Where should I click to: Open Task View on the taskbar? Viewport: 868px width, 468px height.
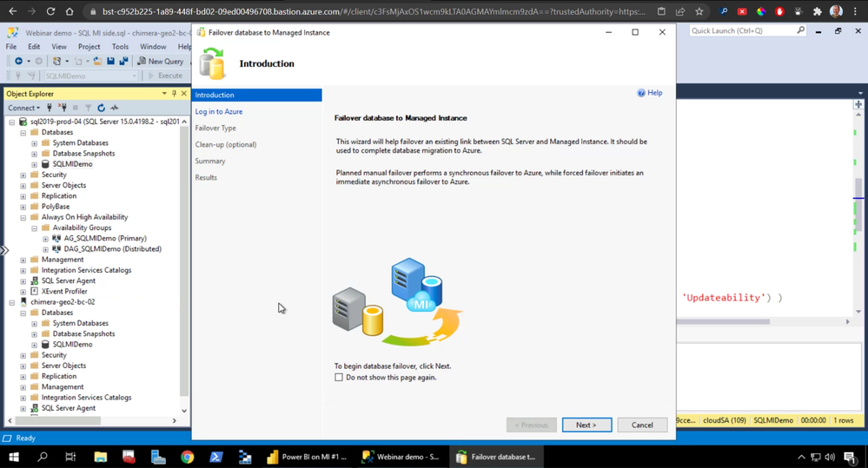click(x=70, y=457)
